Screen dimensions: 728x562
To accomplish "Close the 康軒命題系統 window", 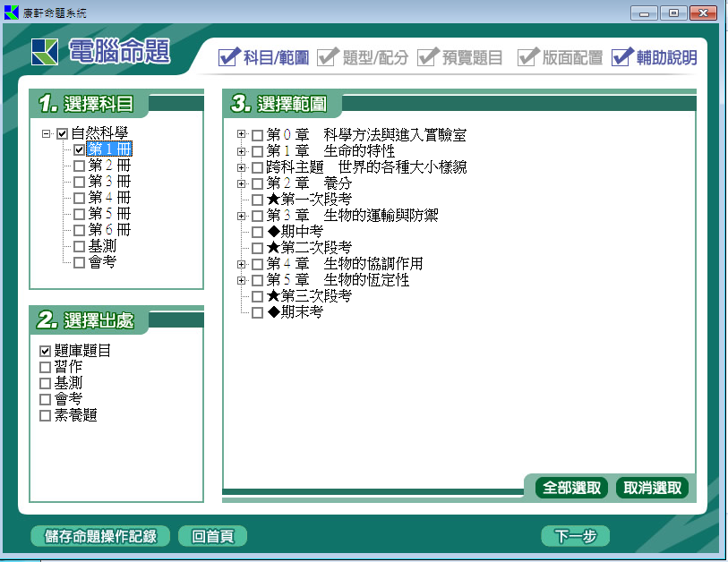I will [704, 13].
